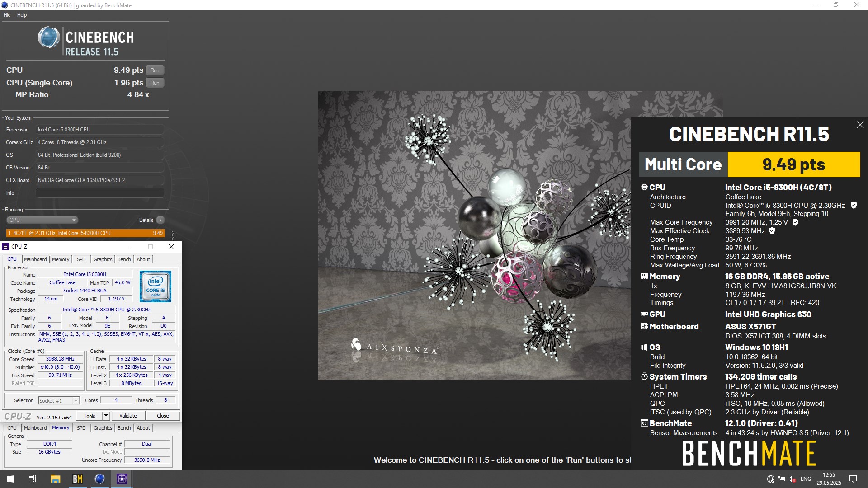
Task: Minimize the CPU-Z window
Action: tap(130, 247)
